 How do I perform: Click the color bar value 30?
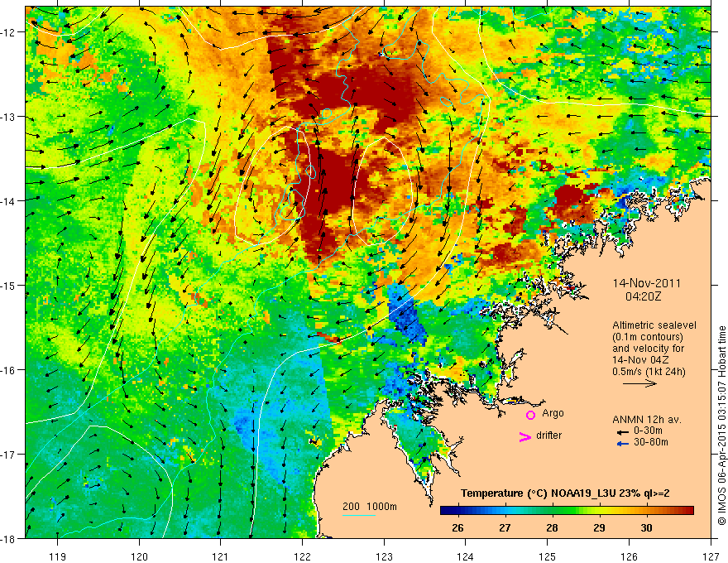coord(646,527)
